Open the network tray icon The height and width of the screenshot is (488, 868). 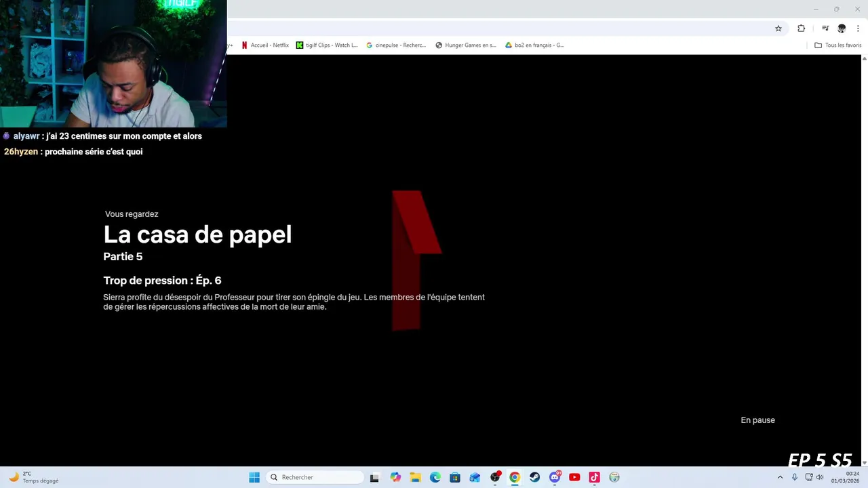(x=809, y=477)
